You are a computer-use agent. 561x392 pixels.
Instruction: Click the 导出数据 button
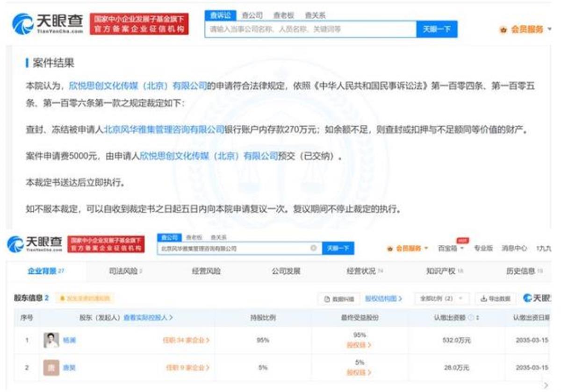click(x=496, y=298)
